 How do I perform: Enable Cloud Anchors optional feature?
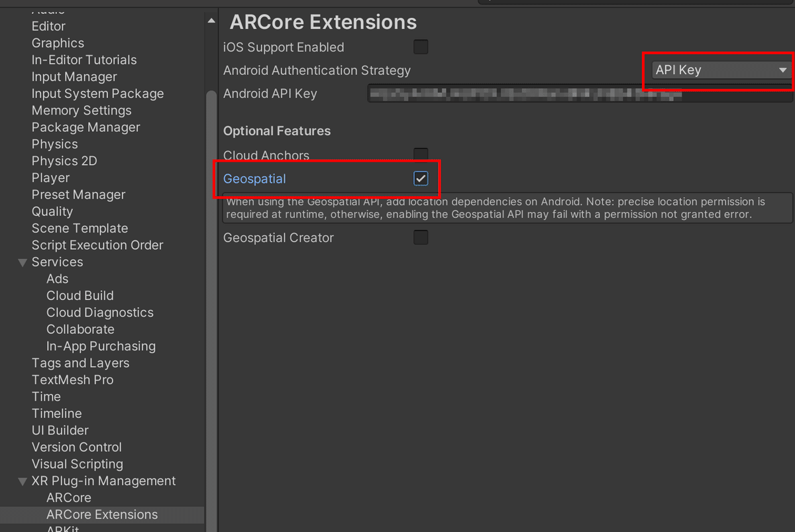421,154
